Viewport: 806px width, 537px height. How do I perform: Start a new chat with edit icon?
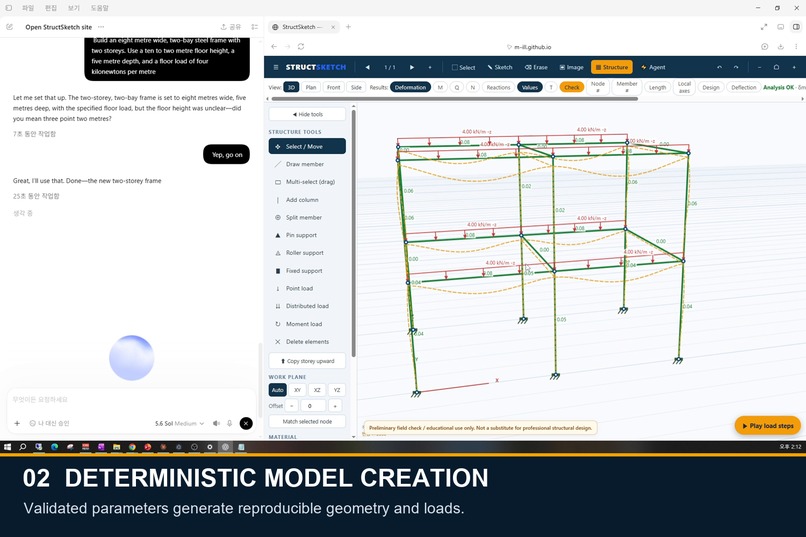(x=9, y=27)
